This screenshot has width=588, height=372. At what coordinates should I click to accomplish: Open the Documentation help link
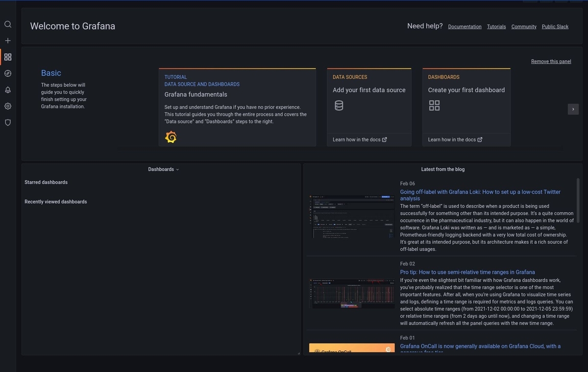point(465,26)
